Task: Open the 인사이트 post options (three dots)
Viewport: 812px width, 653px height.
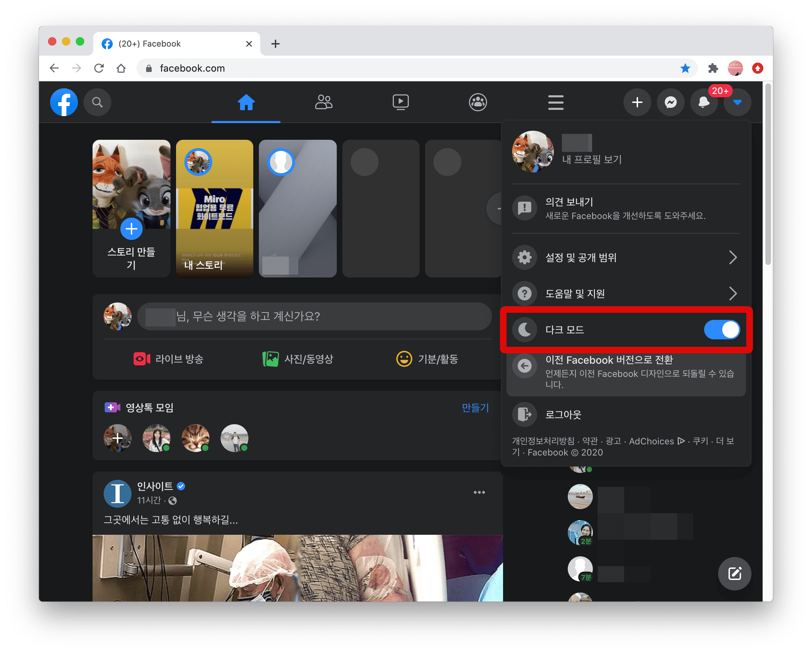Action: pyautogui.click(x=479, y=492)
